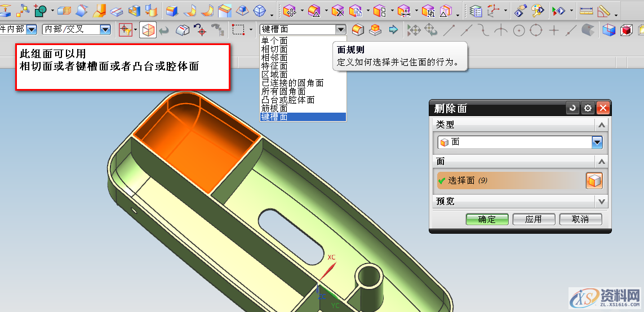Image resolution: width=644 pixels, height=312 pixels.
Task: Open the 内部/交叉 dropdown
Action: [x=105, y=29]
